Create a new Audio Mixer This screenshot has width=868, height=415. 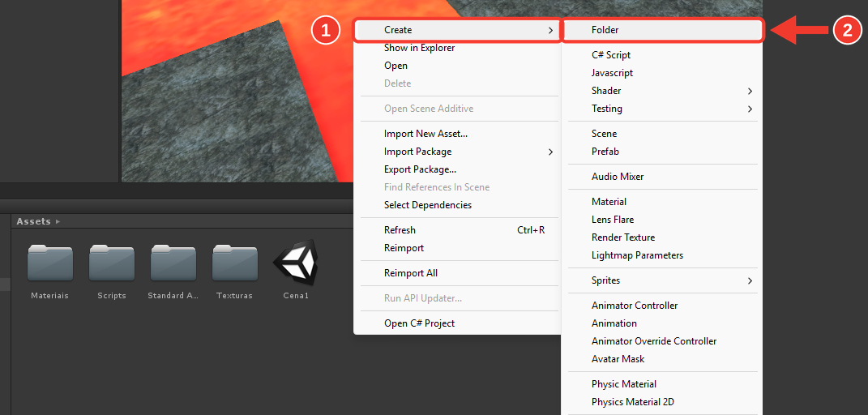(662, 177)
